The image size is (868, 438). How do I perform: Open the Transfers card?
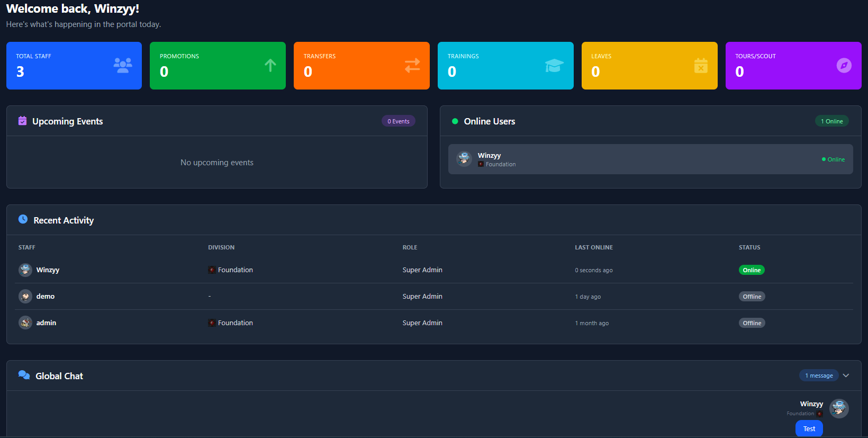click(361, 66)
